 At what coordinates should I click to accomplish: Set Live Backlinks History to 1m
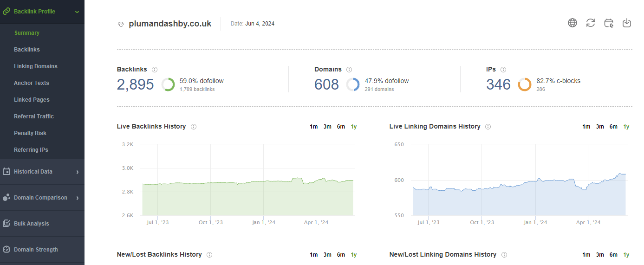314,127
